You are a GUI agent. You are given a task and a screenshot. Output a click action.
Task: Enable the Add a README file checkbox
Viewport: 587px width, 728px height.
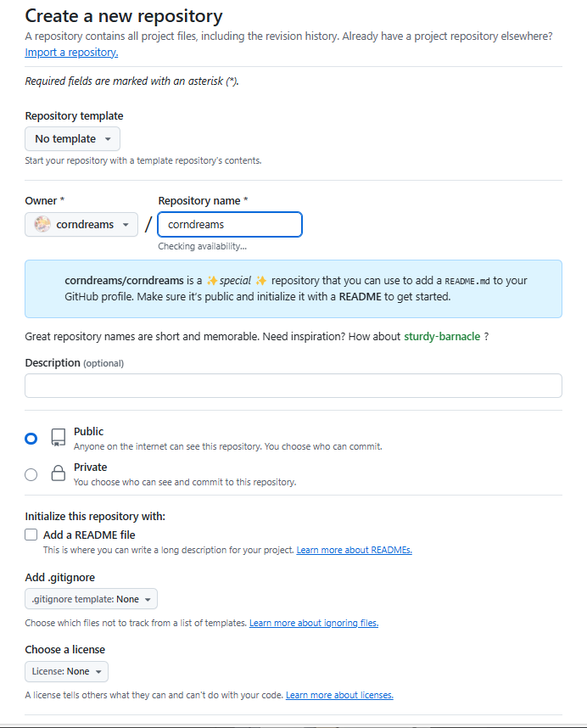pyautogui.click(x=31, y=535)
